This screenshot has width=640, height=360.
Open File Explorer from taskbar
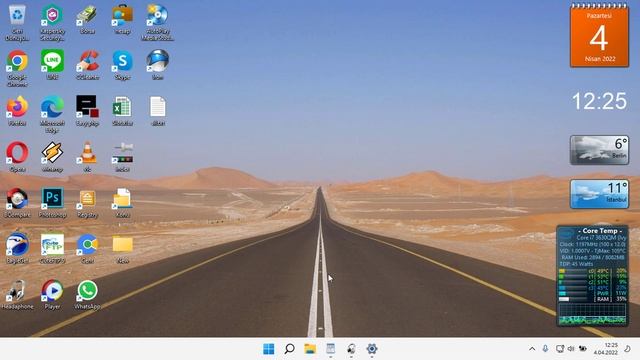tap(310, 349)
